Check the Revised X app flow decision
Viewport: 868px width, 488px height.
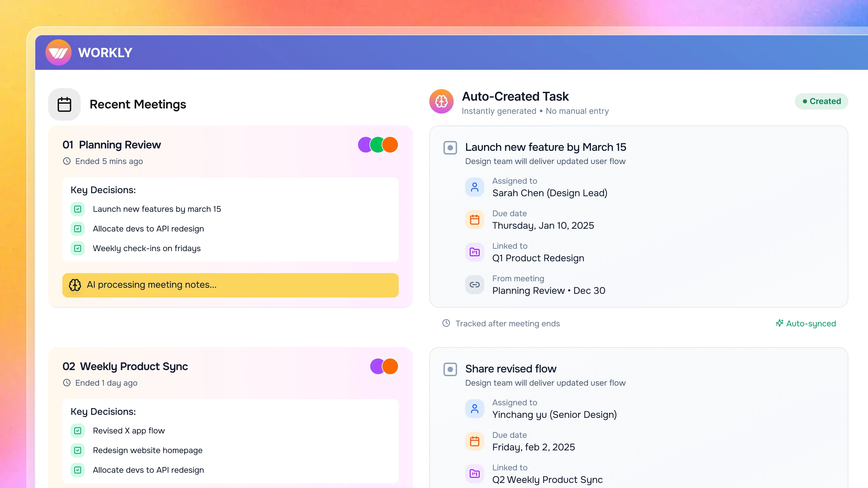point(78,431)
